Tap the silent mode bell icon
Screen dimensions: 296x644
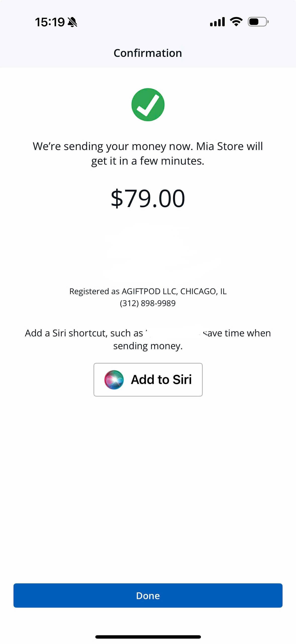pyautogui.click(x=72, y=22)
